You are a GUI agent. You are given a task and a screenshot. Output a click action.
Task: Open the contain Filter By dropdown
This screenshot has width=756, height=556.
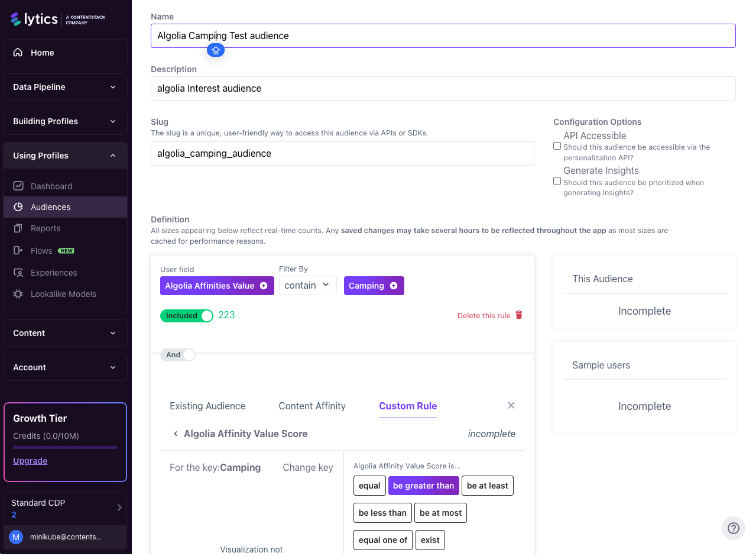pyautogui.click(x=308, y=286)
